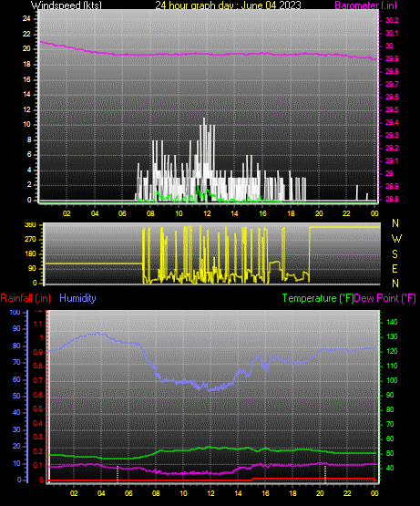
Task: Click the first yellow dotted marker after 05
Action: point(118,474)
